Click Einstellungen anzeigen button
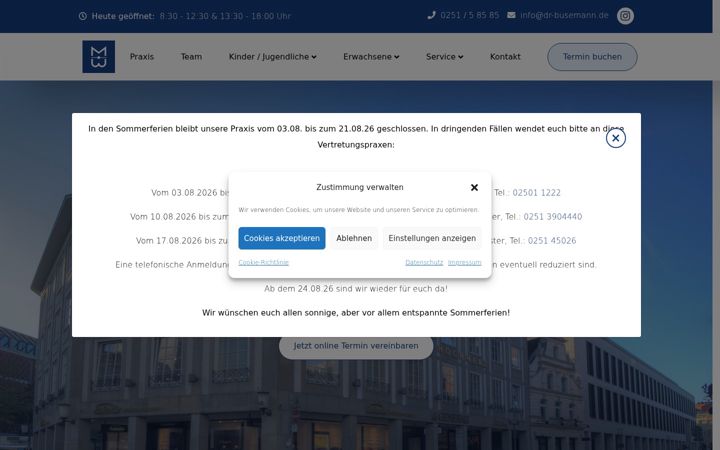This screenshot has height=450, width=720. coord(432,238)
